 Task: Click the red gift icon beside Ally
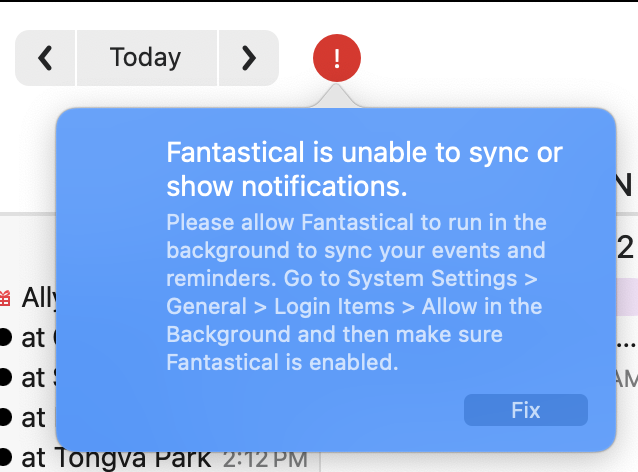5,297
